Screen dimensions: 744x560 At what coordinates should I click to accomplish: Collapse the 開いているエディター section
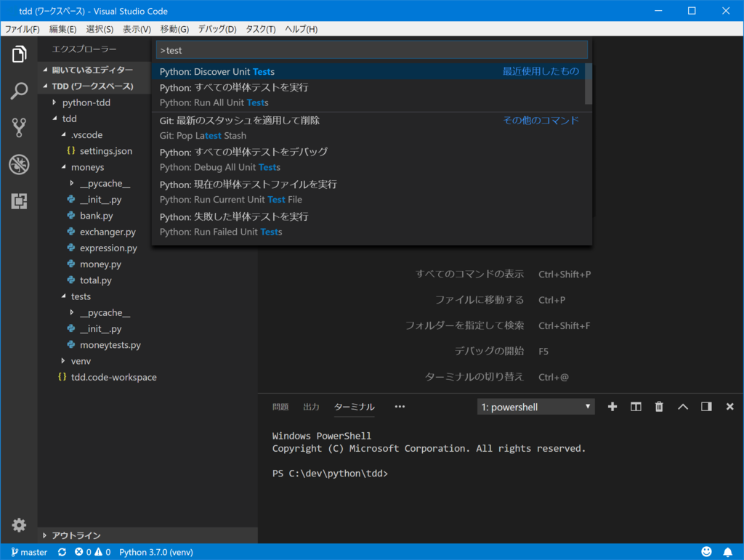tap(92, 70)
